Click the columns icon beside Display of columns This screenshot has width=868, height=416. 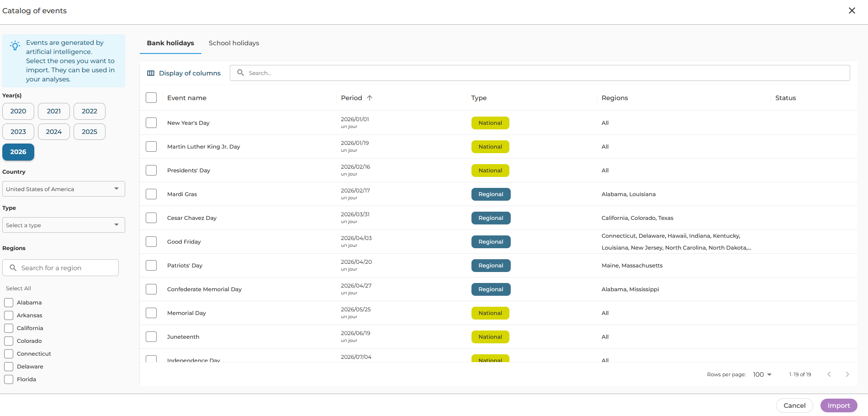[151, 73]
